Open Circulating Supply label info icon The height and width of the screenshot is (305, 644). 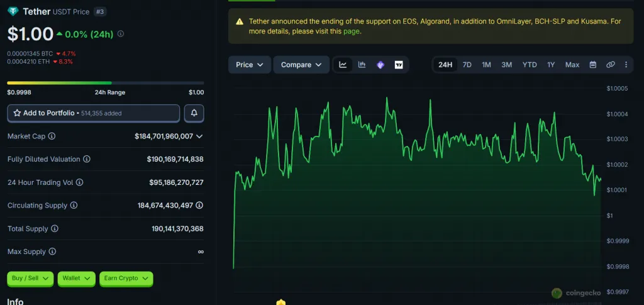74,205
